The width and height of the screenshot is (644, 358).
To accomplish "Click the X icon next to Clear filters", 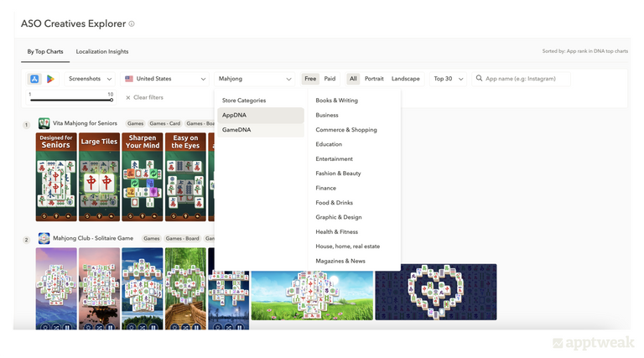I will coord(128,98).
